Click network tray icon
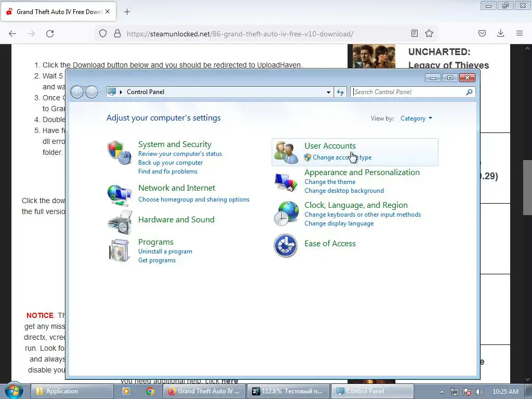 [454, 392]
